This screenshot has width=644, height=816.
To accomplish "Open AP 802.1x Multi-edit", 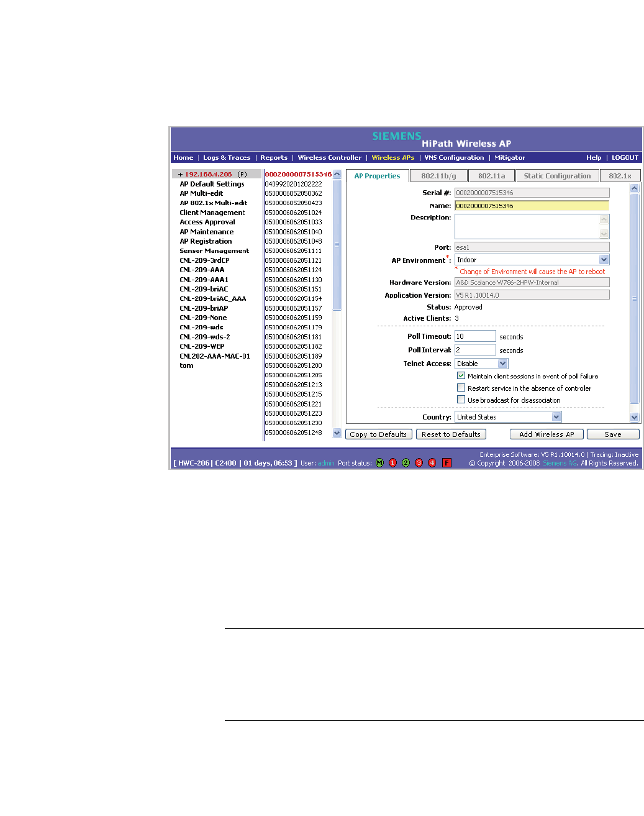I will pos(213,203).
